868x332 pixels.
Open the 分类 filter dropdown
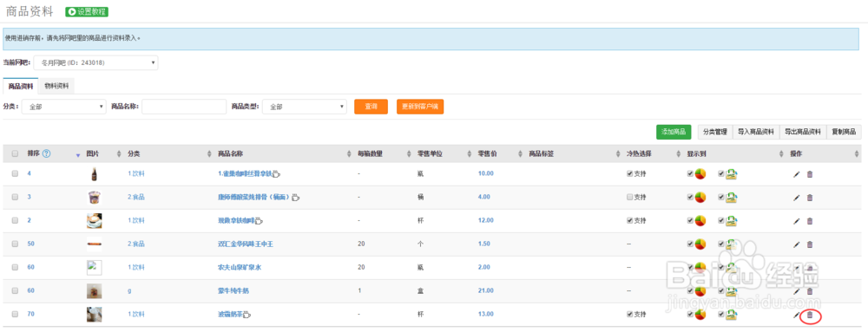[x=63, y=107]
